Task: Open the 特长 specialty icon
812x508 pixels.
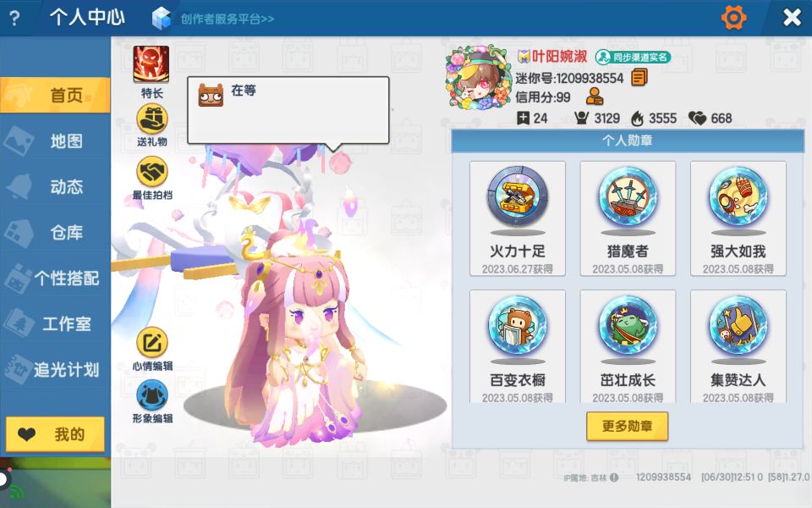Action: (151, 64)
